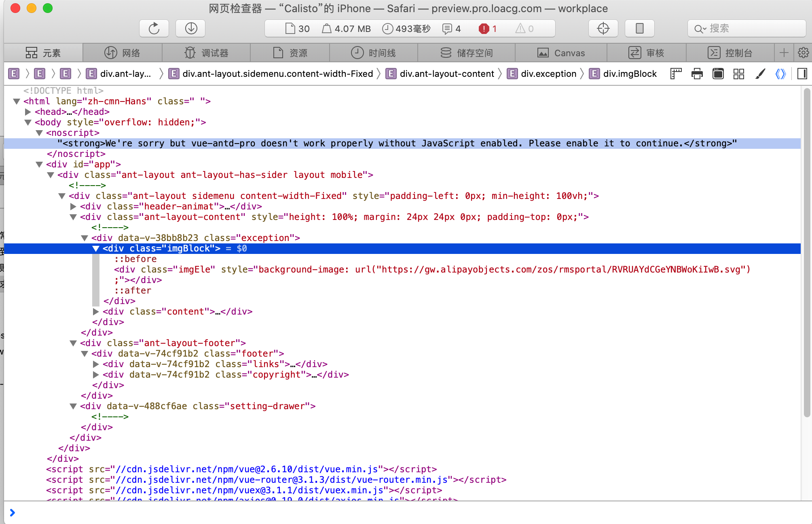Toggle source code editing with the blue brackets icon

click(780, 74)
